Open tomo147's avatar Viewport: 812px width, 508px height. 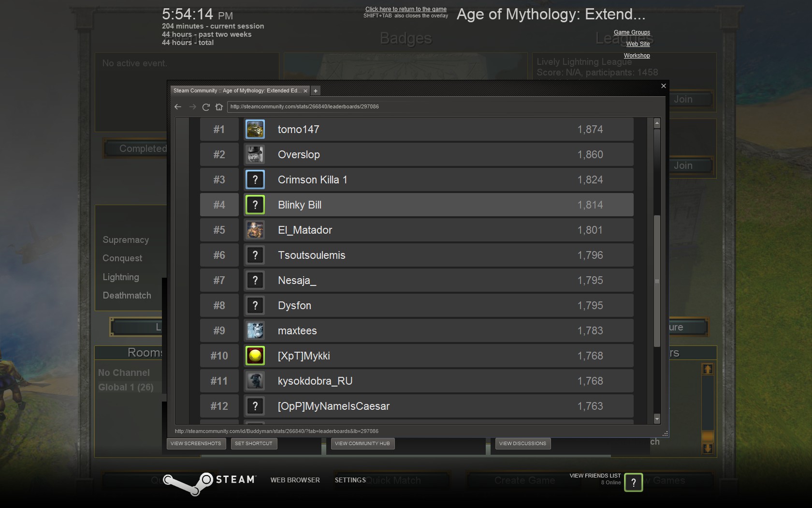(255, 129)
